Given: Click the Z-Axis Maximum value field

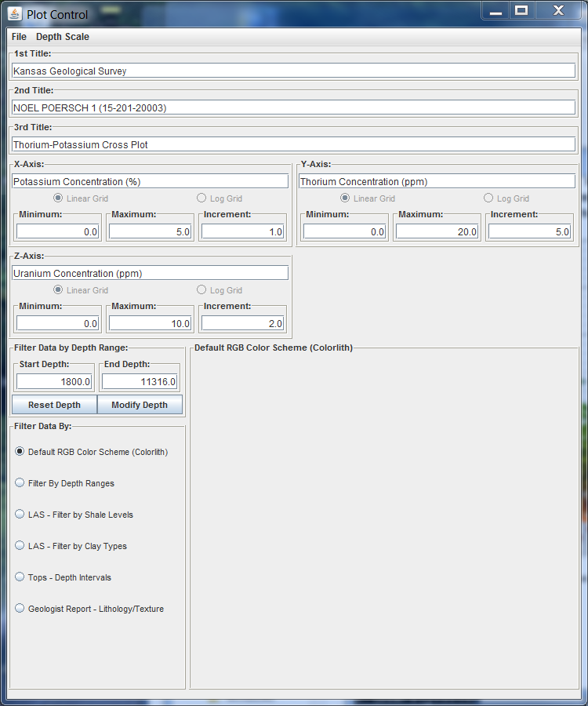Looking at the screenshot, I should (x=150, y=323).
